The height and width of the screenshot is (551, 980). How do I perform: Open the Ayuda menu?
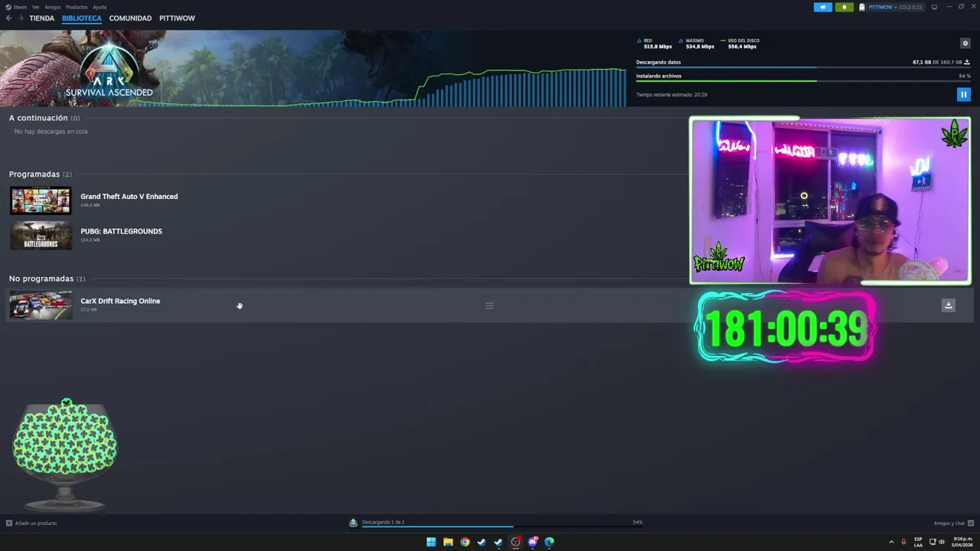100,7
